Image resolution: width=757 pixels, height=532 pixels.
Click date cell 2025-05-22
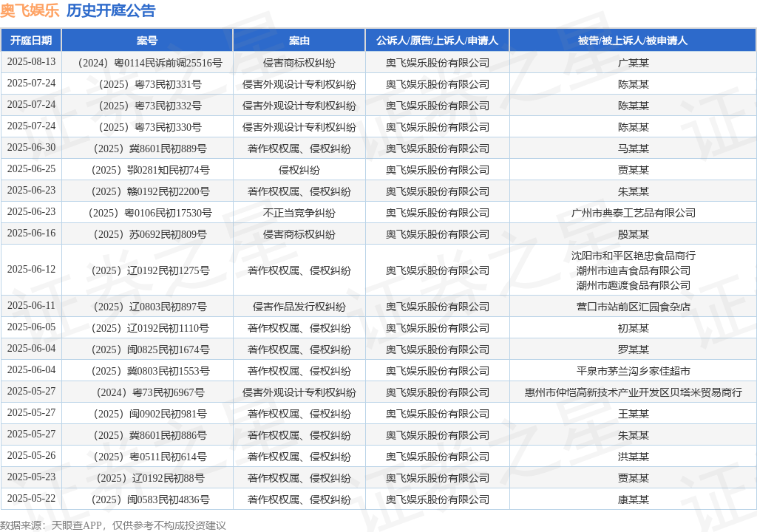[31, 499]
